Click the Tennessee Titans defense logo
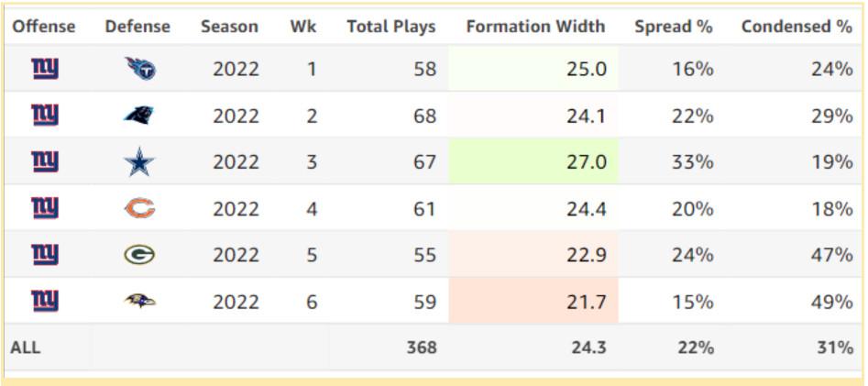 pyautogui.click(x=139, y=68)
